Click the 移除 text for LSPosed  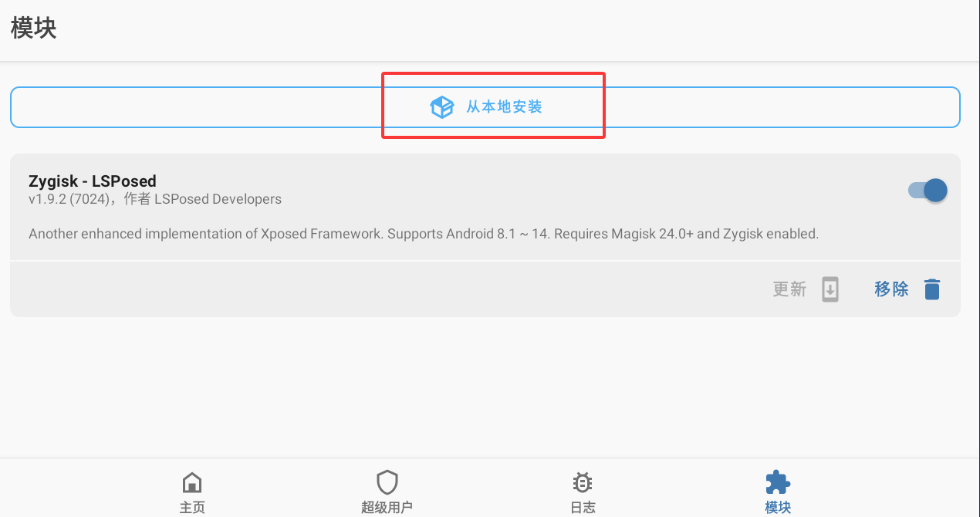click(x=891, y=289)
